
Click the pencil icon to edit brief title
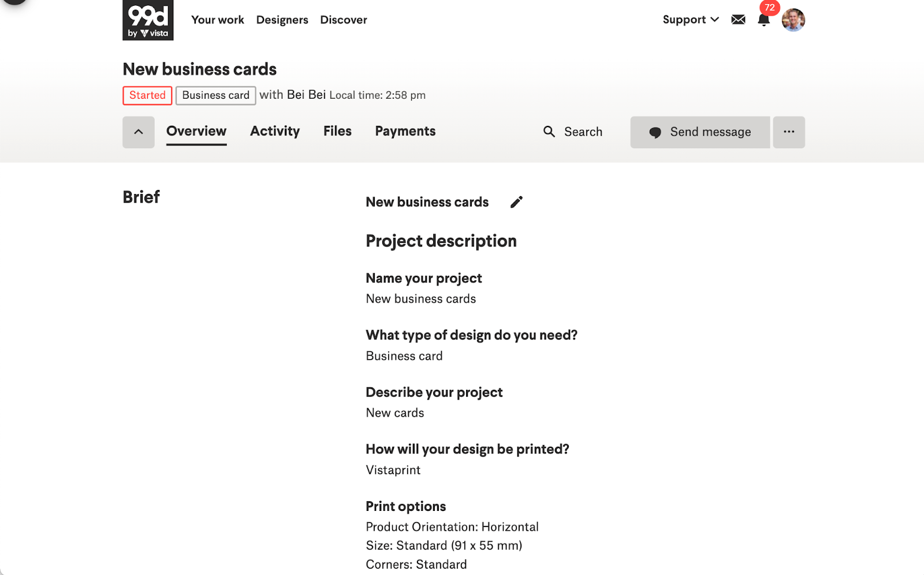pyautogui.click(x=516, y=202)
